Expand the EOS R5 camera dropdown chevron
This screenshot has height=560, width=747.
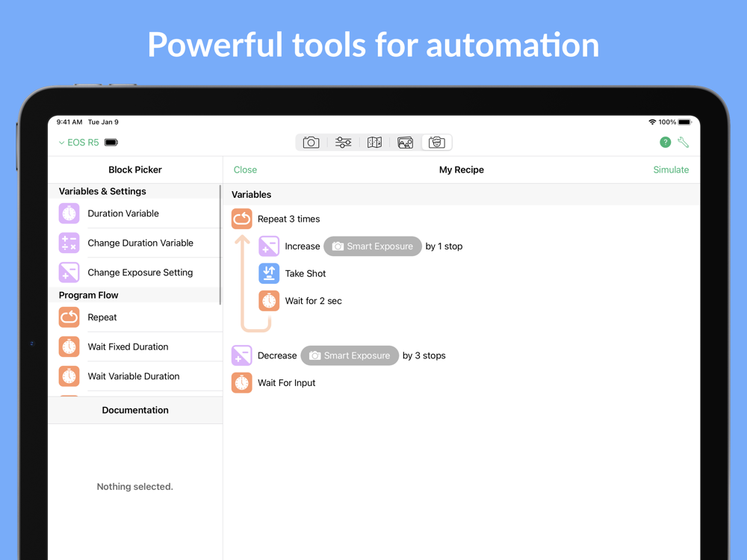(61, 143)
